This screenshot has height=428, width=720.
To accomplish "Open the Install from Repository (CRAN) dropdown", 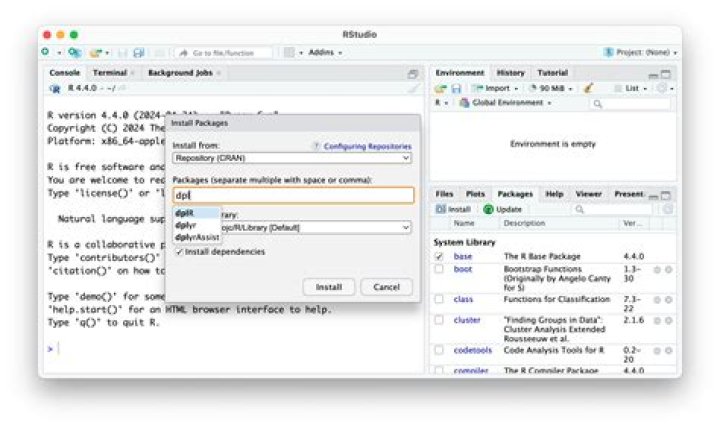I will [292, 158].
